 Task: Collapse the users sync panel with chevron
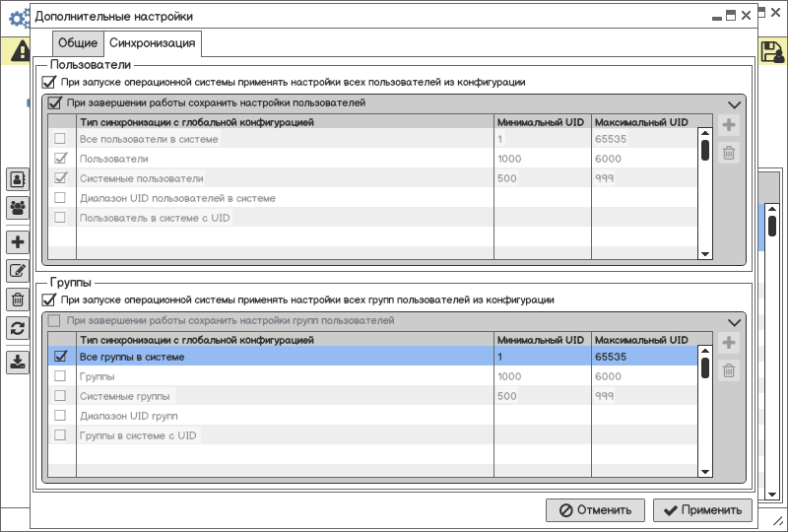click(x=734, y=104)
